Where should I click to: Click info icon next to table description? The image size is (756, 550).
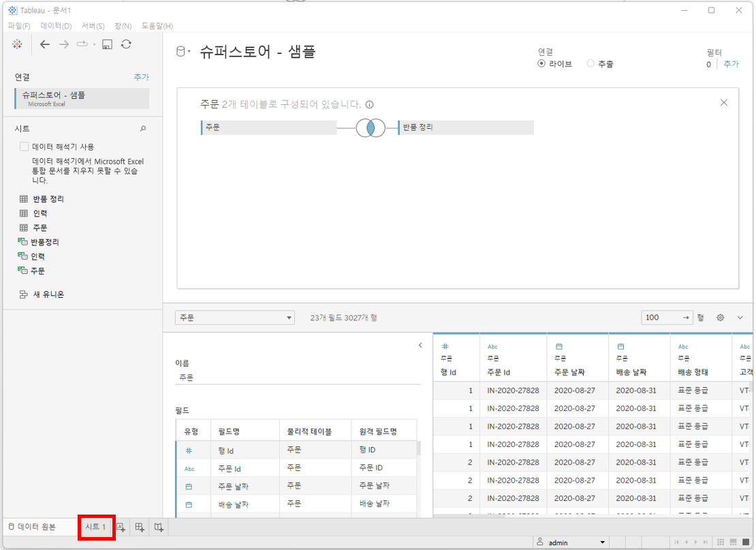pyautogui.click(x=369, y=105)
